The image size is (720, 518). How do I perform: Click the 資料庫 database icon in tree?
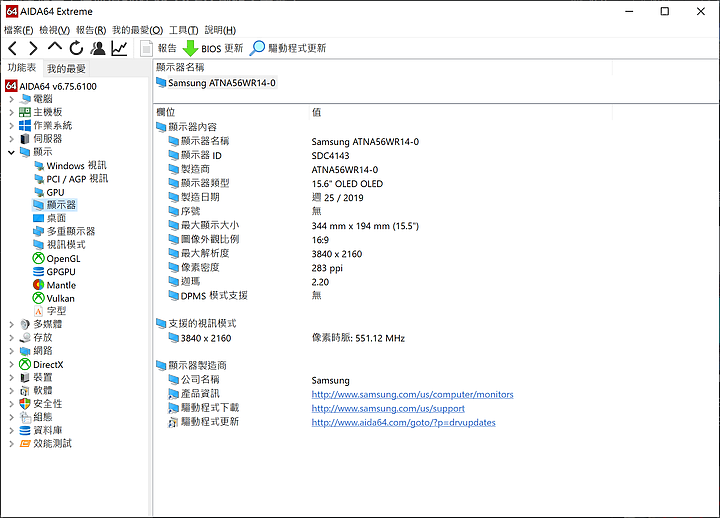(25, 430)
